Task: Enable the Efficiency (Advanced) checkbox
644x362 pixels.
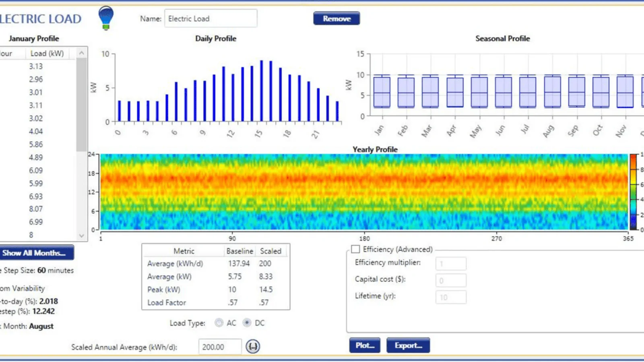Action: point(355,249)
